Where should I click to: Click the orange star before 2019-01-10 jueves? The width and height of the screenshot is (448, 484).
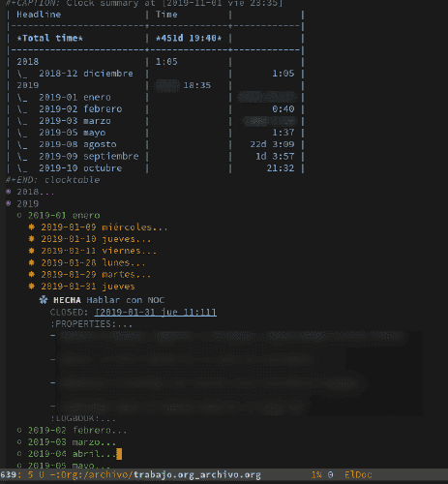(x=32, y=239)
